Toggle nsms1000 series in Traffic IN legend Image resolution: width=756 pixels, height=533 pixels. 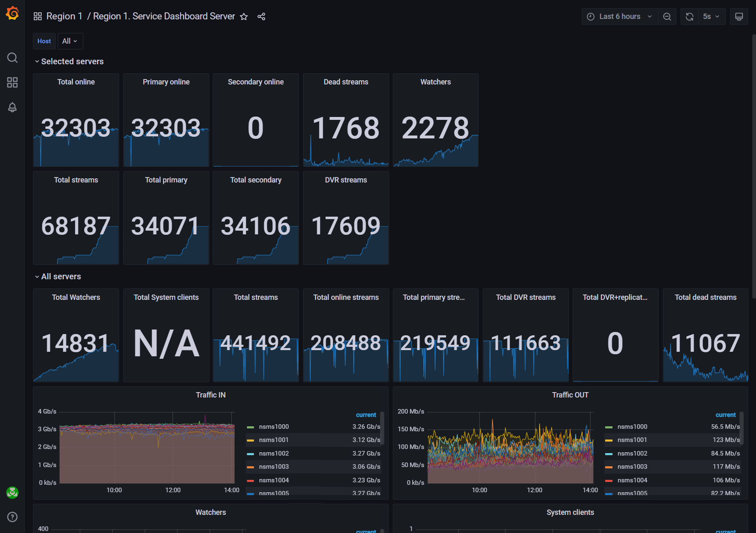tap(274, 427)
